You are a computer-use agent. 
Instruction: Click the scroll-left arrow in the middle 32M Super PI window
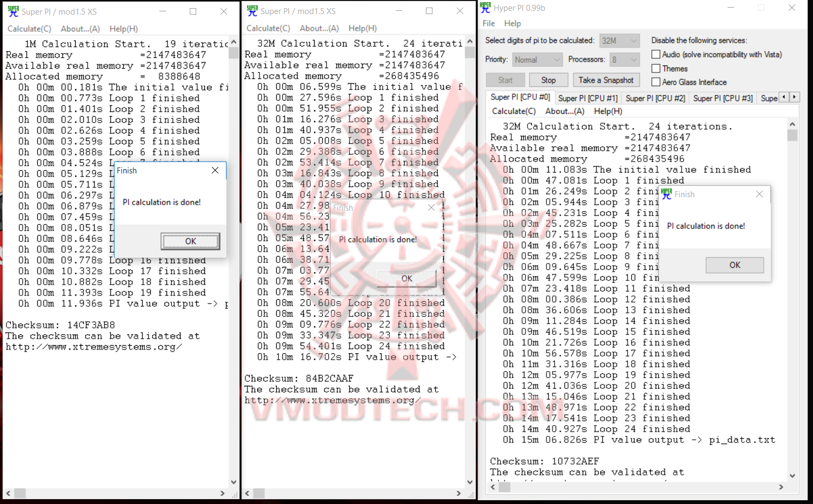tap(247, 493)
